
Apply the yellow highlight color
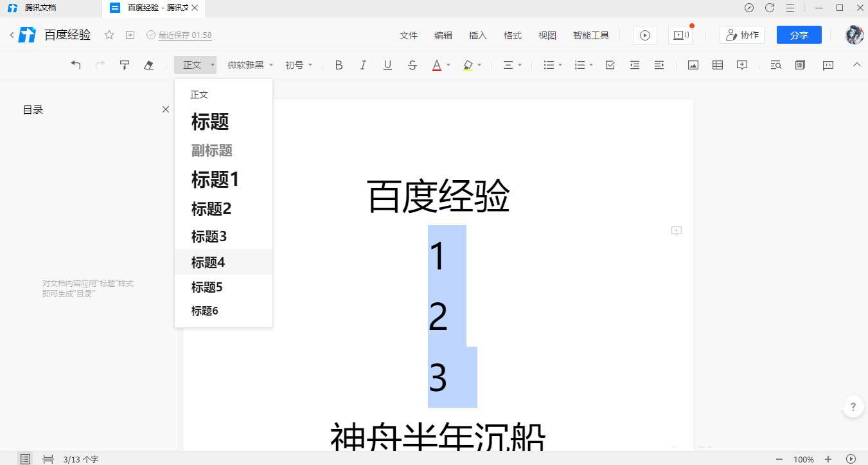(468, 65)
